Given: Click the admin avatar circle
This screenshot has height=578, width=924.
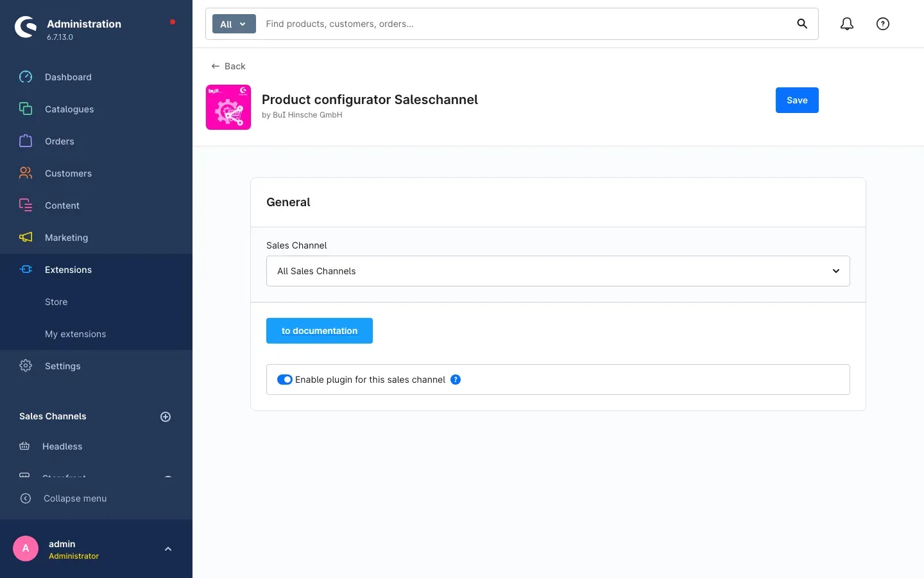Looking at the screenshot, I should pos(26,548).
